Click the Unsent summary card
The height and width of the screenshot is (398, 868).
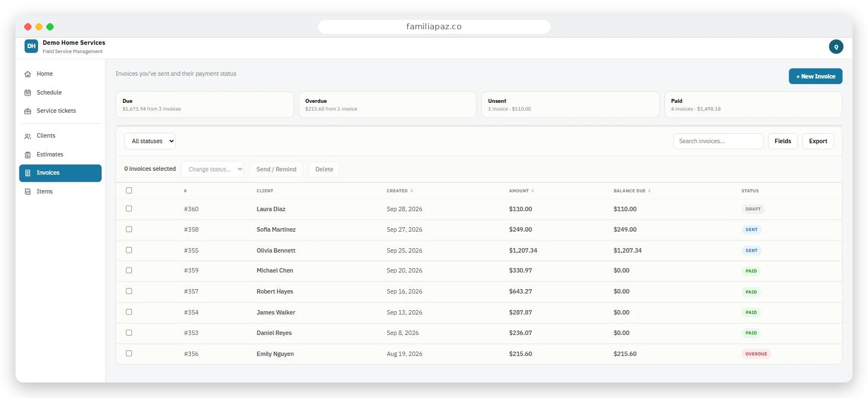point(570,104)
